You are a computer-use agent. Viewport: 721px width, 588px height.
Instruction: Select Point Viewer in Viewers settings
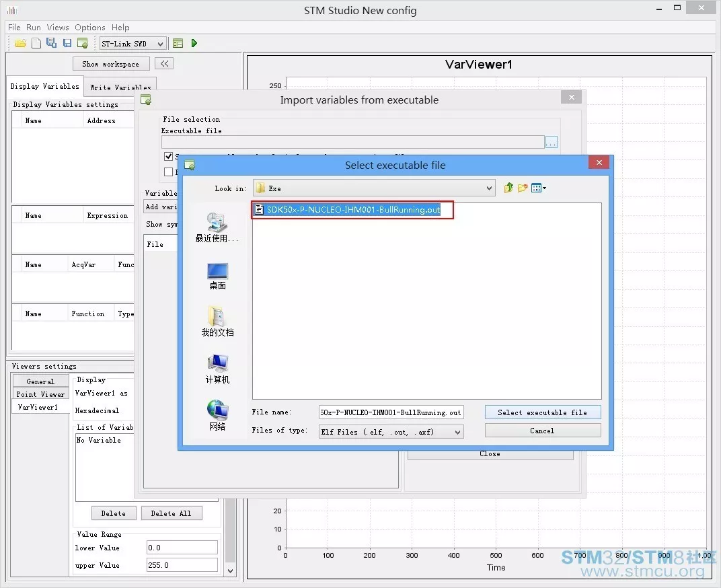(x=40, y=394)
